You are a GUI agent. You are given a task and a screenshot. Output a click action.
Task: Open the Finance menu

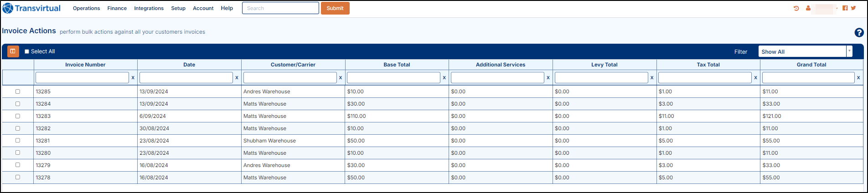pyautogui.click(x=117, y=8)
